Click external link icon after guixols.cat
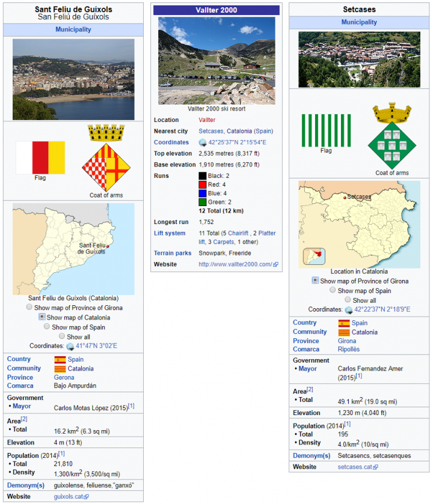The width and height of the screenshot is (433, 504). click(x=86, y=497)
